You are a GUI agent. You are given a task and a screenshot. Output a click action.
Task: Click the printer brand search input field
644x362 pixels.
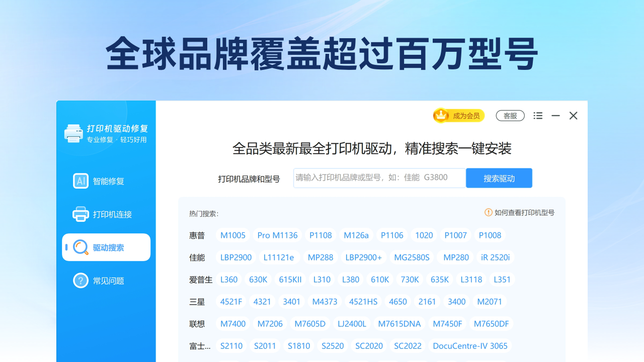(378, 177)
